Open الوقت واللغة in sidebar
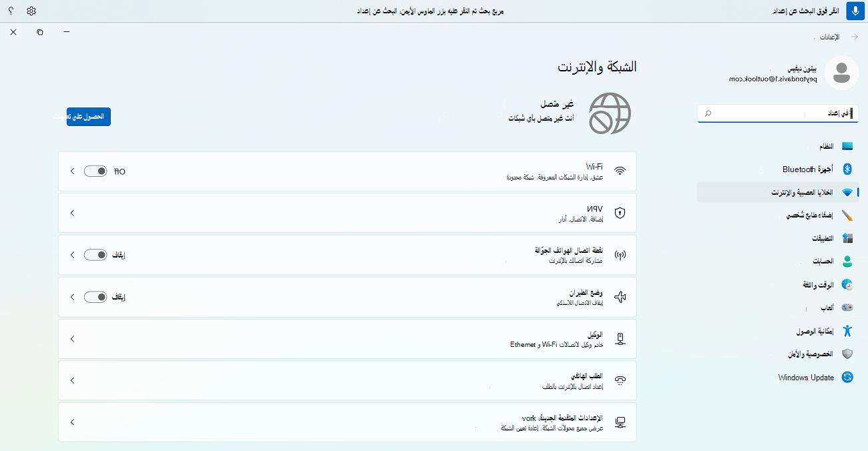The height and width of the screenshot is (451, 868). tap(777, 285)
